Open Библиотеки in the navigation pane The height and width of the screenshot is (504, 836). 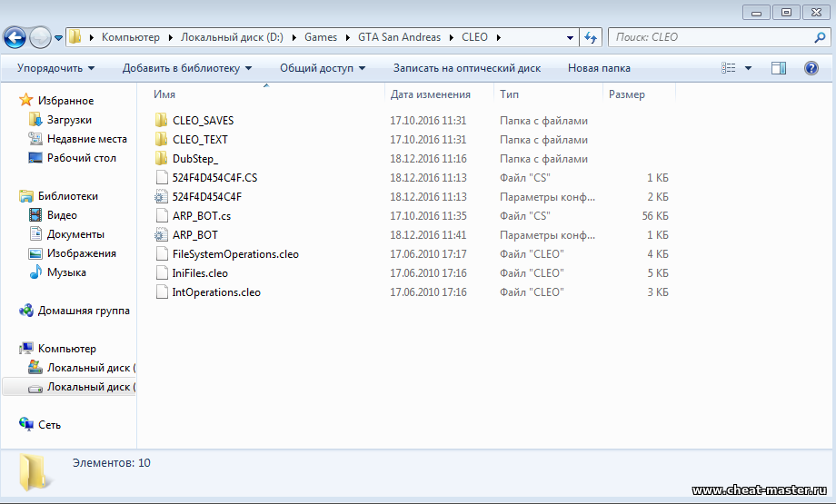tap(68, 196)
